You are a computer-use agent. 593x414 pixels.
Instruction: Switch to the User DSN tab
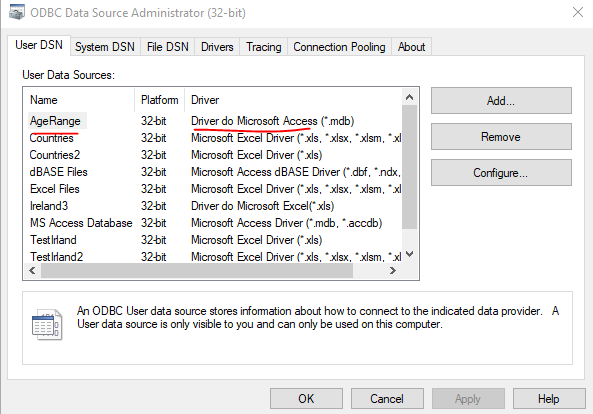pos(39,45)
